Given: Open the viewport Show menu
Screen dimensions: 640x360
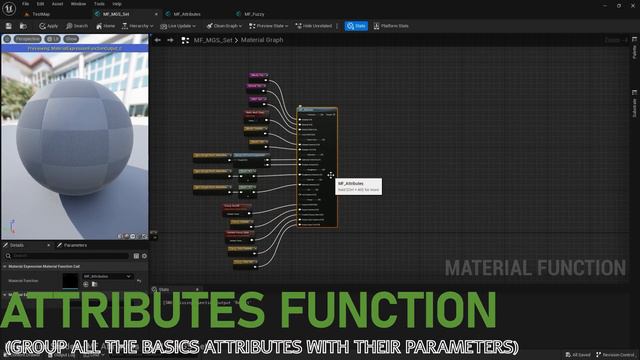Looking at the screenshot, I should click(71, 39).
